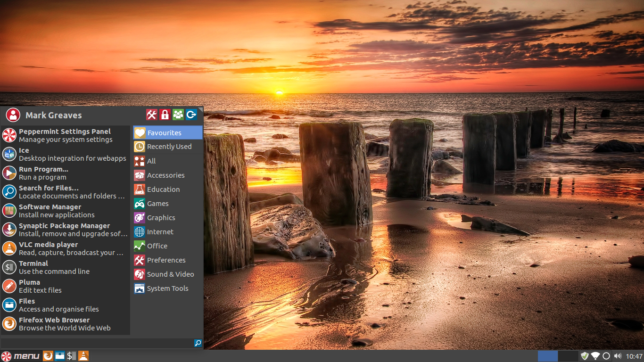Open the volume speaker icon
The width and height of the screenshot is (644, 362).
618,356
